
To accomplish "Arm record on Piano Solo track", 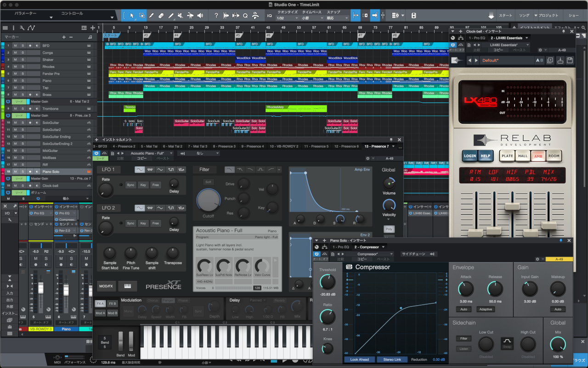I will pos(30,172).
